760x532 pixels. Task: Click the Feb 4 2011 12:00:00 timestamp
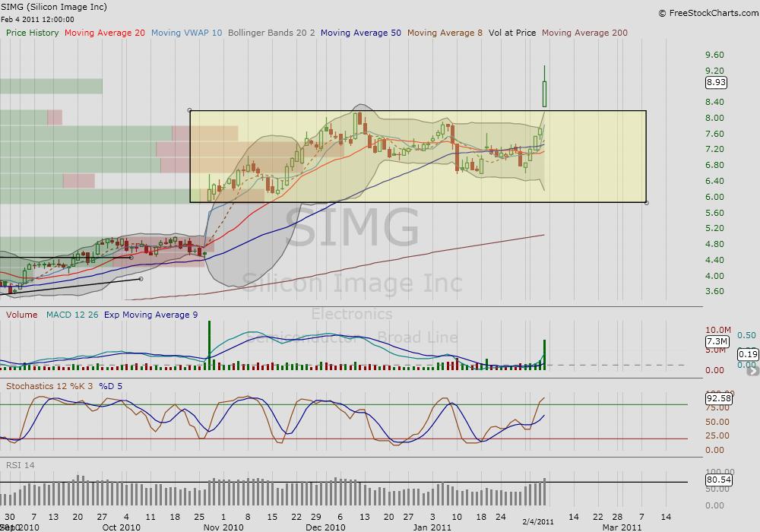[x=37, y=20]
